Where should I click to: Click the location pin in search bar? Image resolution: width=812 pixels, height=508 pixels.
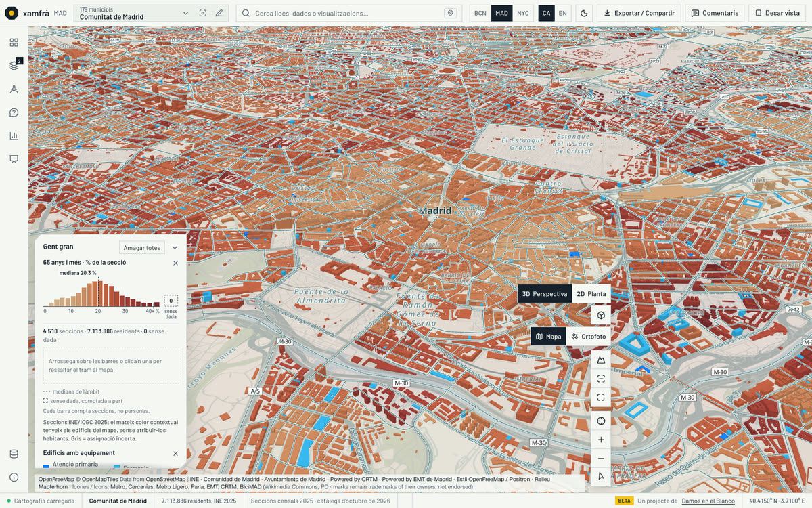click(x=450, y=13)
